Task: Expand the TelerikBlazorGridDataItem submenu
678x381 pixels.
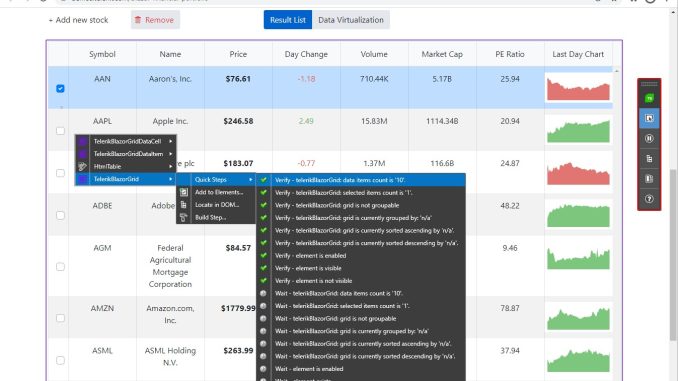Action: [x=171, y=154]
